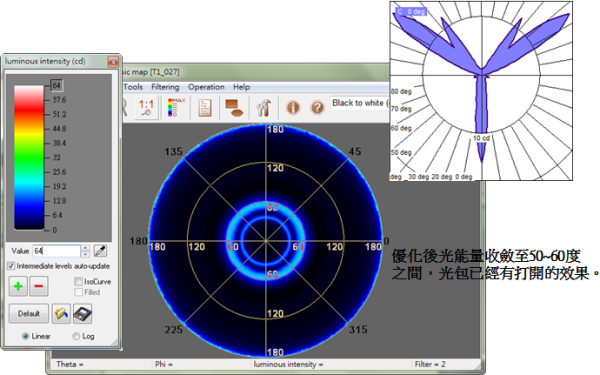Image resolution: width=600 pixels, height=375 pixels.
Task: Click the Phi status bar entry
Action: pos(164,364)
